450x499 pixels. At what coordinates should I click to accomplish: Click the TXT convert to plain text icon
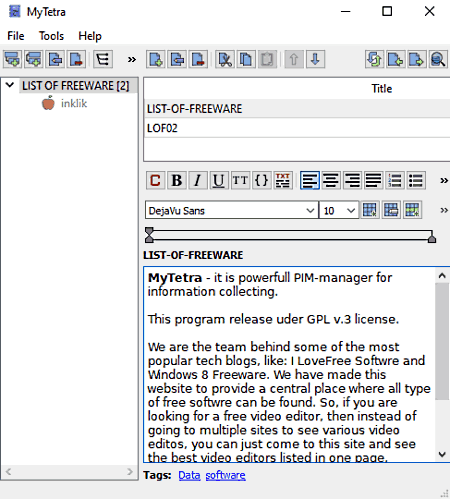pyautogui.click(x=283, y=181)
